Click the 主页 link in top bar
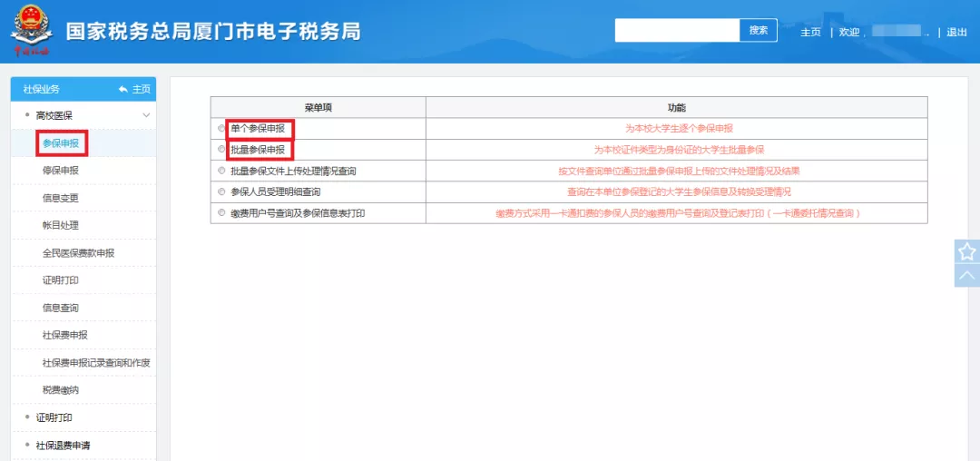The height and width of the screenshot is (461, 980). click(810, 33)
